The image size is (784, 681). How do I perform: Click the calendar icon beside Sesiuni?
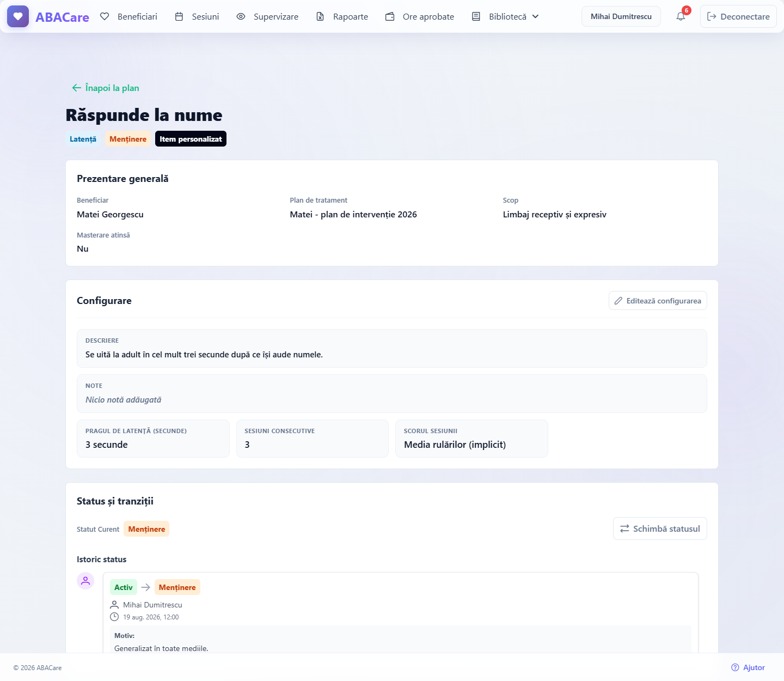(179, 16)
